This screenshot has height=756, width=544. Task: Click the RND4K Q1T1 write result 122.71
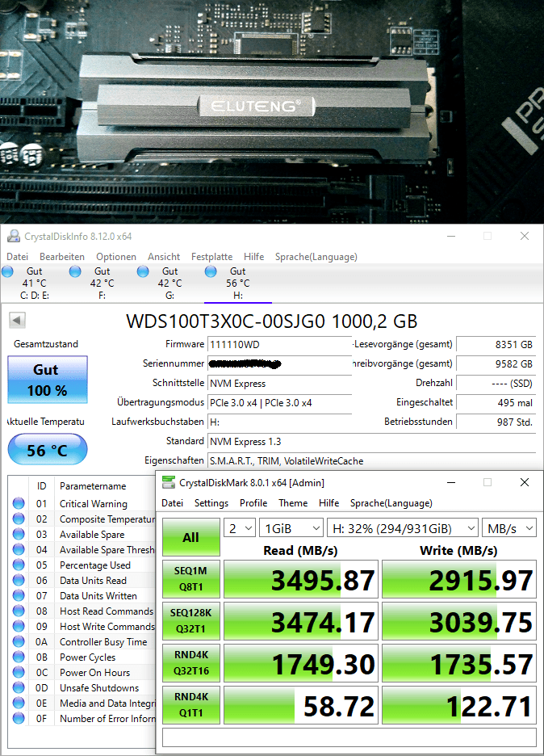pyautogui.click(x=459, y=705)
